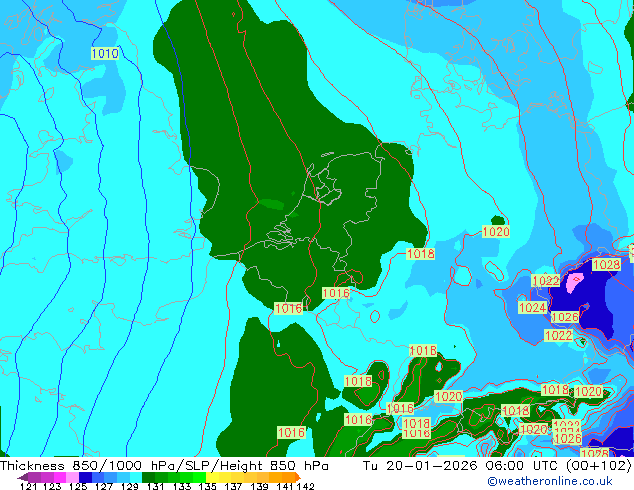Screen dimensions: 634x490
Task: Click the legend value '137'
Action: pyautogui.click(x=232, y=486)
